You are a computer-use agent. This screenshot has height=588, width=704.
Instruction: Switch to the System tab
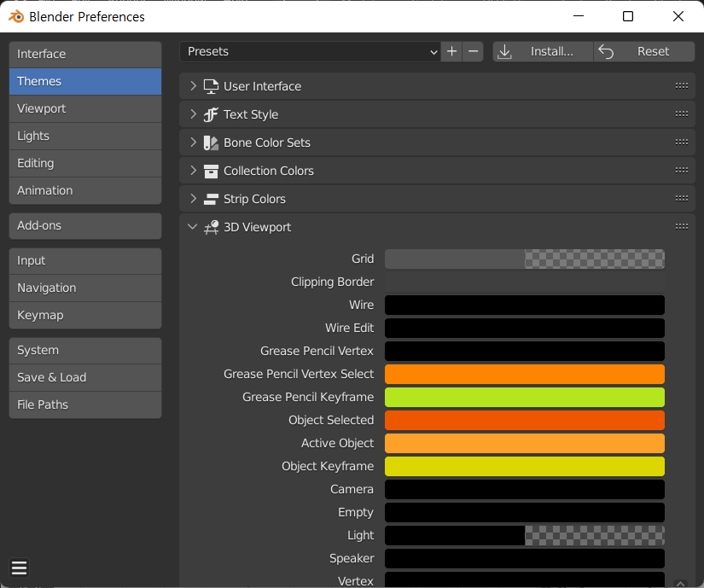pos(85,351)
